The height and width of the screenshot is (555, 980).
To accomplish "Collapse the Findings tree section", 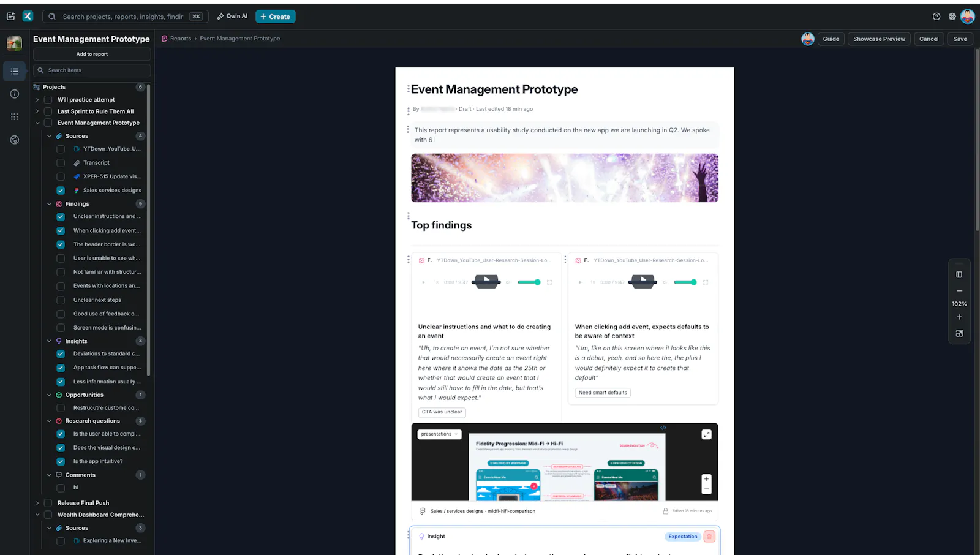I will [50, 204].
